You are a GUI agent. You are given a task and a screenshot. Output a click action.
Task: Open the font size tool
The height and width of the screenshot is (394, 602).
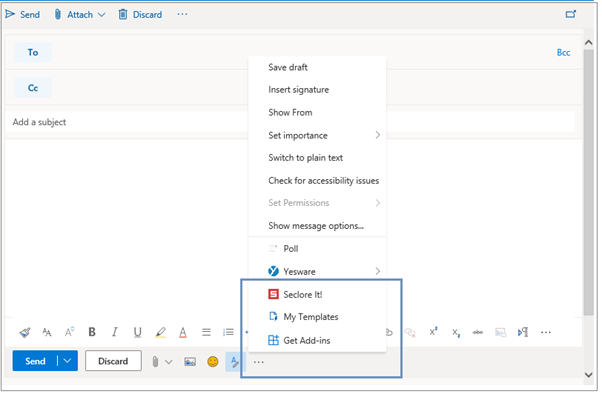click(x=47, y=332)
